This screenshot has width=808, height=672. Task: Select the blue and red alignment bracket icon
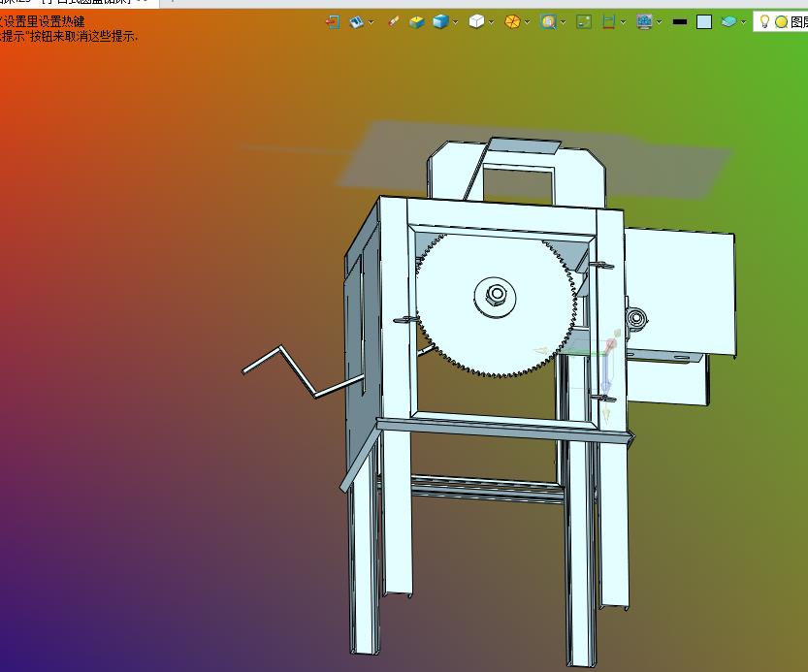pos(608,22)
